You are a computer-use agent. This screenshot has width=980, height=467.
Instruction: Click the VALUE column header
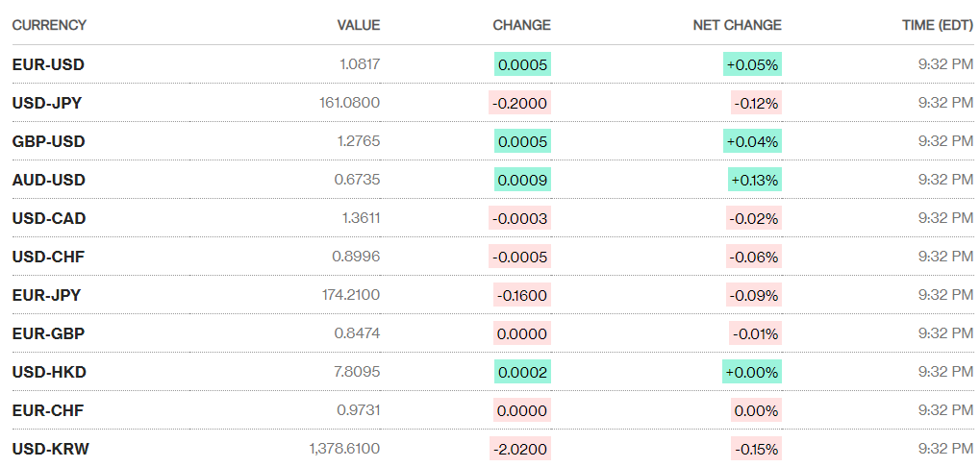tap(358, 25)
